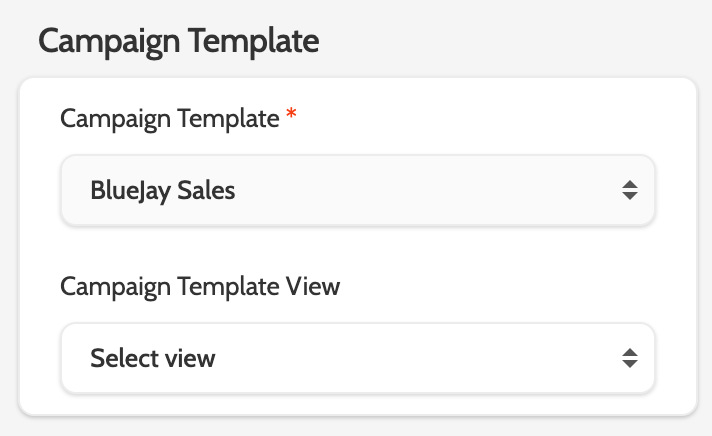The width and height of the screenshot is (712, 436).
Task: Click the downward triangle in BlueJay Sales selector
Action: click(629, 196)
